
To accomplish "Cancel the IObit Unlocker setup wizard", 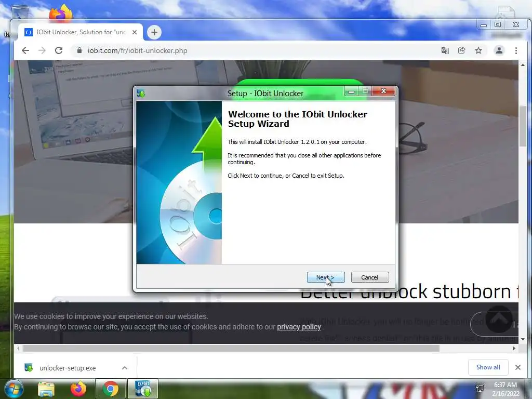I will (370, 277).
